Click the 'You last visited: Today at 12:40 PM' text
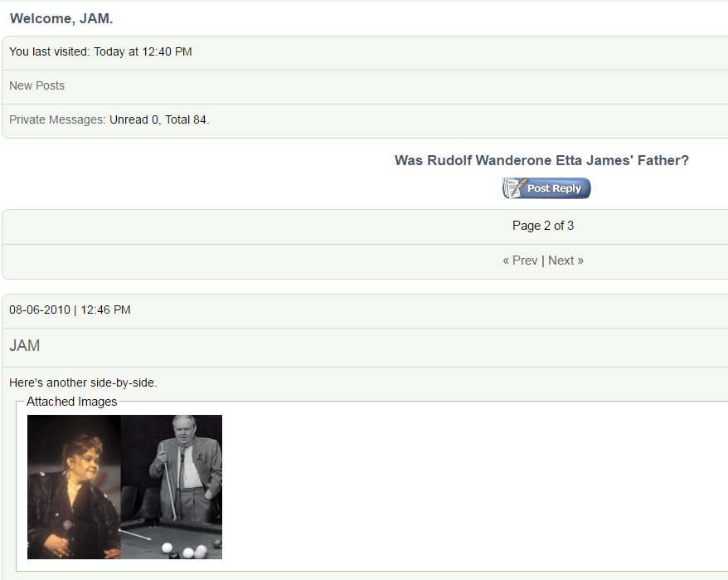This screenshot has height=580, width=728. coord(100,51)
